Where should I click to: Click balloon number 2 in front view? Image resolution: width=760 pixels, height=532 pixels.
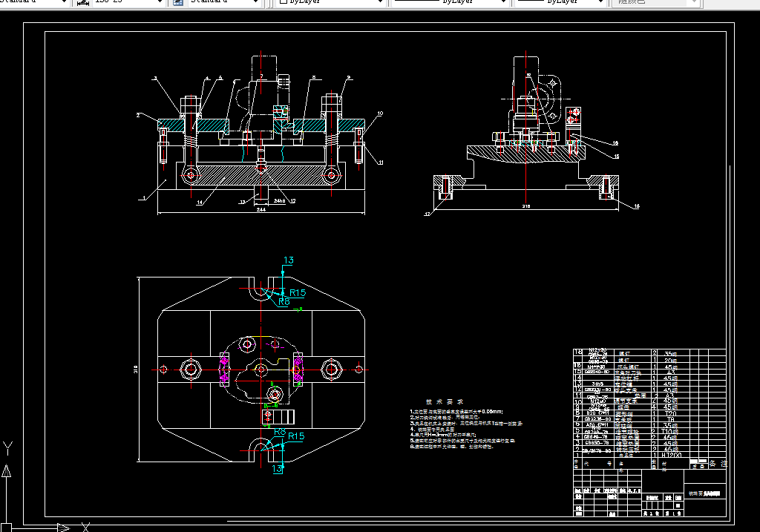(138, 115)
